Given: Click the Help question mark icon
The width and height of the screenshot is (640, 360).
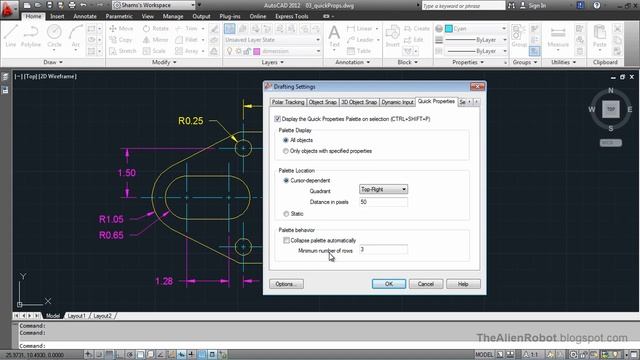Looking at the screenshot, I should [597, 5].
